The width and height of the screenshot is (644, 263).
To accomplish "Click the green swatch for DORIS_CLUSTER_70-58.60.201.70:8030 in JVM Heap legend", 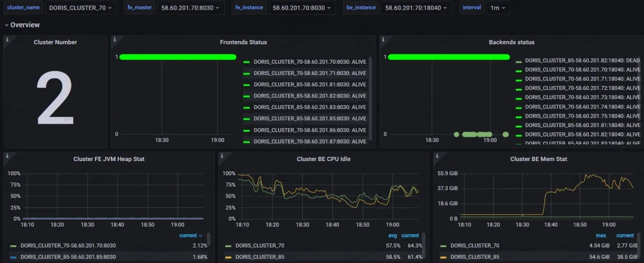I will 14,246.
